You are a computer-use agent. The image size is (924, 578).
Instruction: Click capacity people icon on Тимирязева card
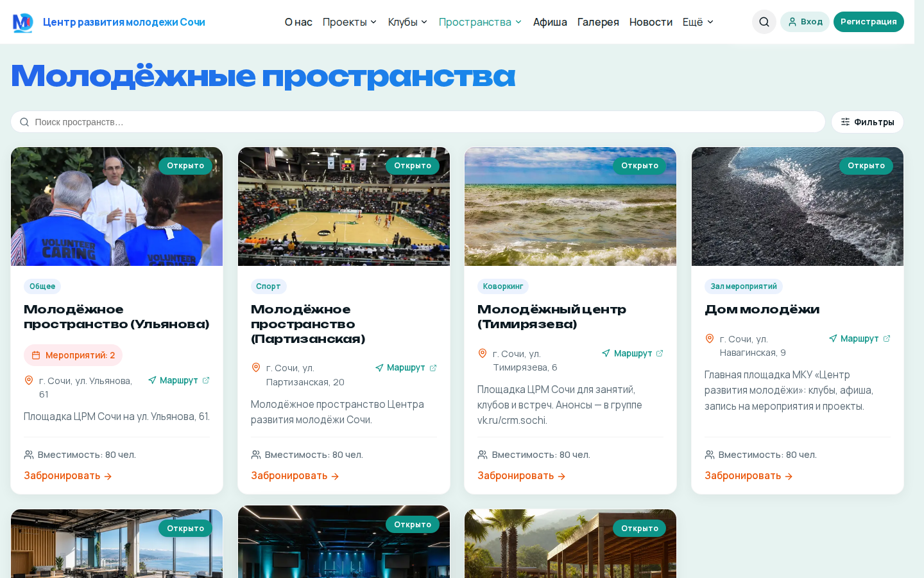483,455
